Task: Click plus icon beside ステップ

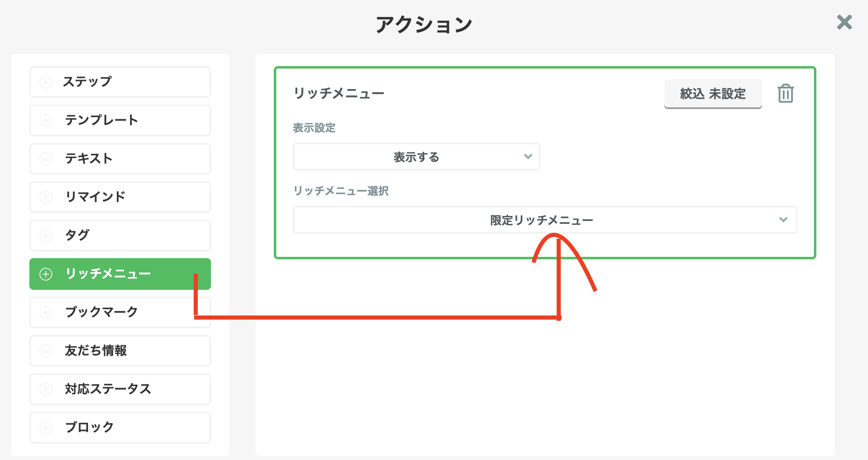Action: [46, 82]
